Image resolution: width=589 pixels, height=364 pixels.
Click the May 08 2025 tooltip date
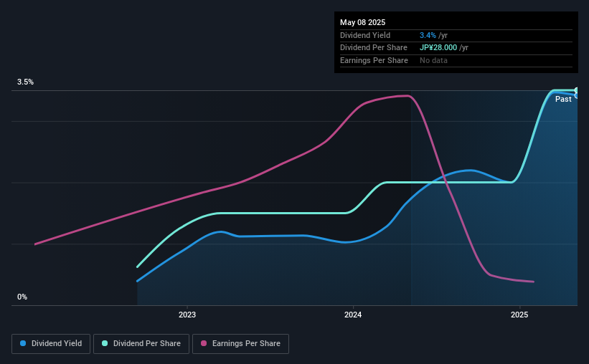(362, 22)
